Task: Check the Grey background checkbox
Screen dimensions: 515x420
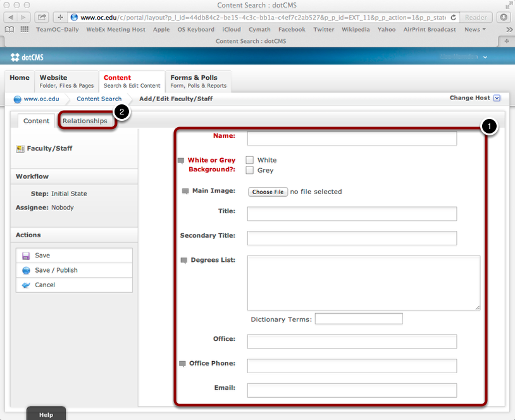Action: (250, 170)
